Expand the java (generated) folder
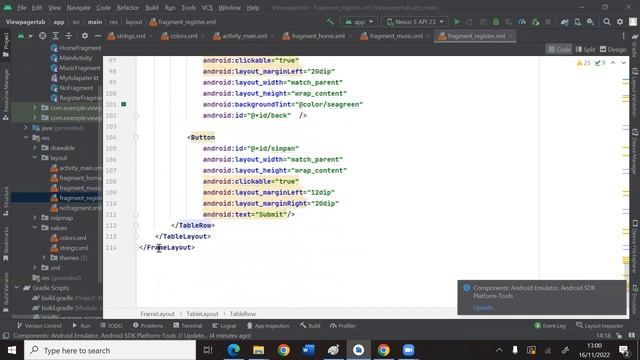 (x=26, y=128)
